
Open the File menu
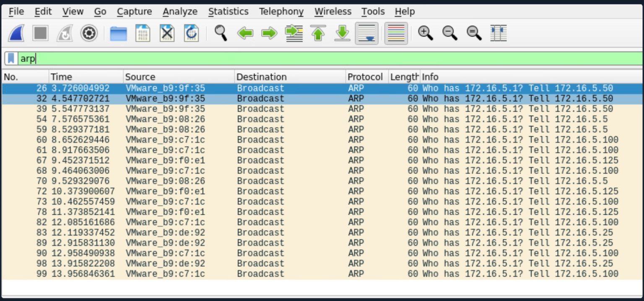coord(16,12)
